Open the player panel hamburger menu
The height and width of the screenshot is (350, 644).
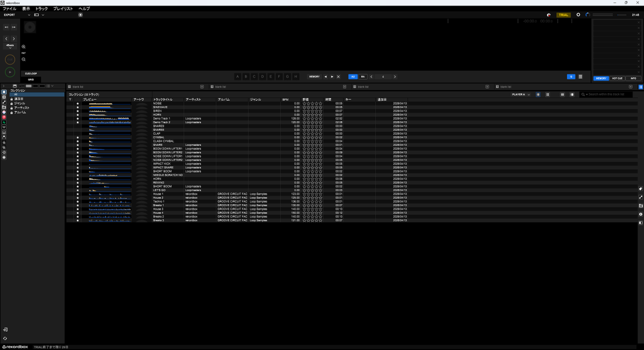580,77
